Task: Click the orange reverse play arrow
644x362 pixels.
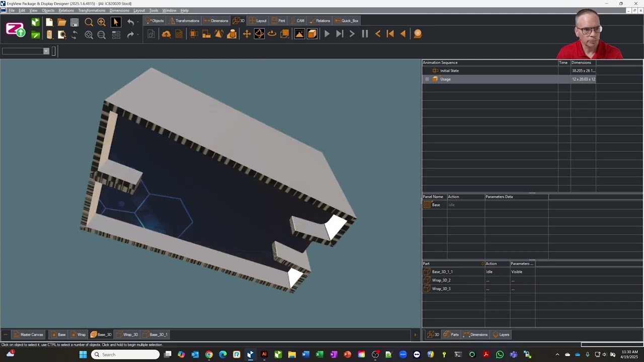Action: click(403, 34)
